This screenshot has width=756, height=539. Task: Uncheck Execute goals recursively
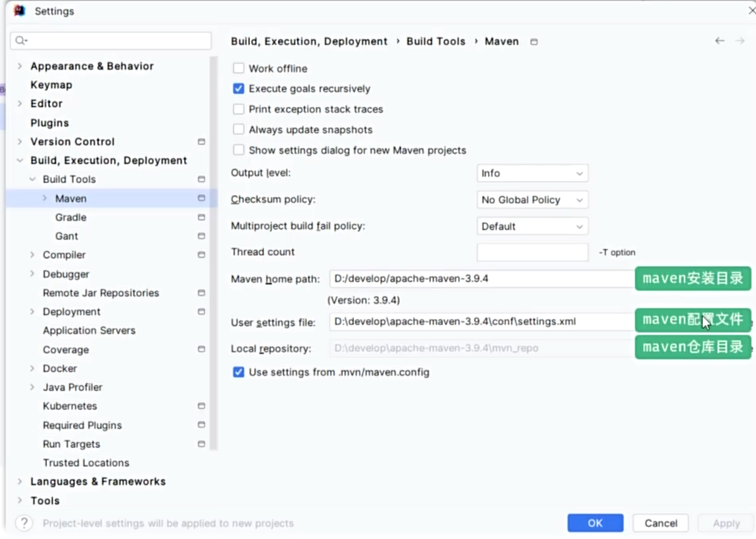pos(239,89)
